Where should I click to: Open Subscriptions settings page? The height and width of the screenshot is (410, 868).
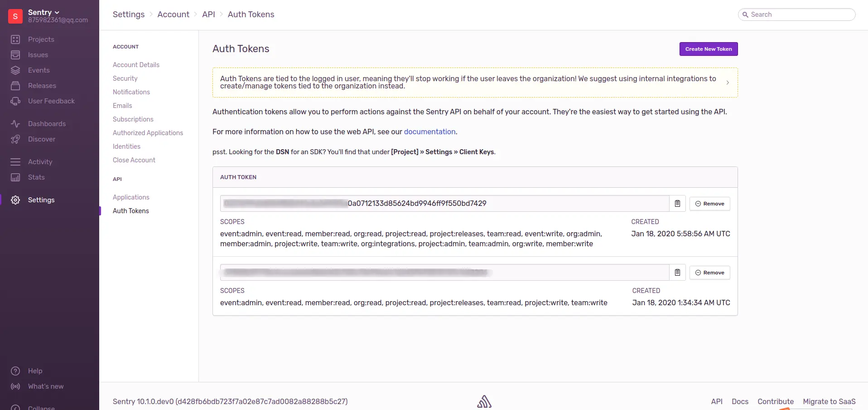(x=133, y=119)
